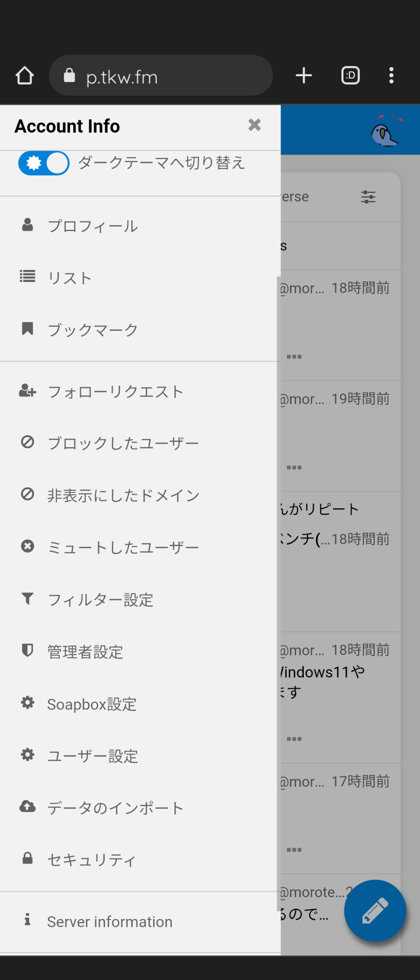
Task: Click the admin settings shield icon
Action: (x=28, y=650)
